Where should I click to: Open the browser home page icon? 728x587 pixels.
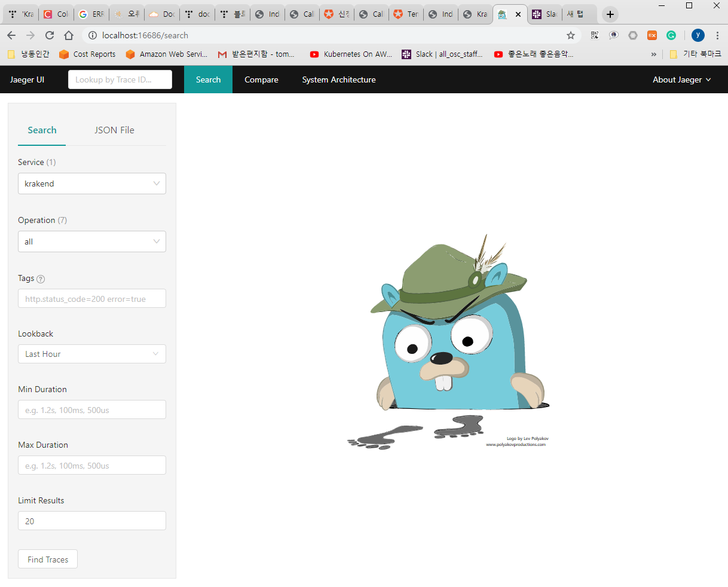69,35
